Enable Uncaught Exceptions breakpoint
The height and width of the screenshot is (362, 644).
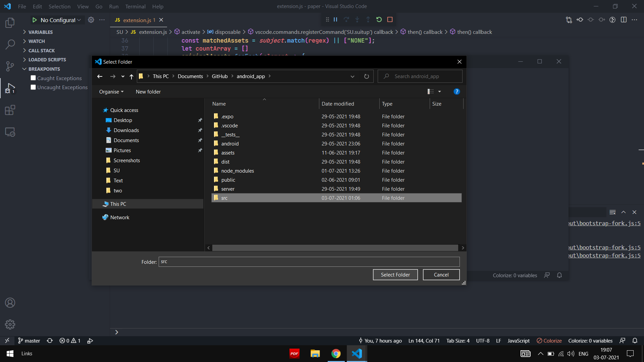pyautogui.click(x=33, y=87)
